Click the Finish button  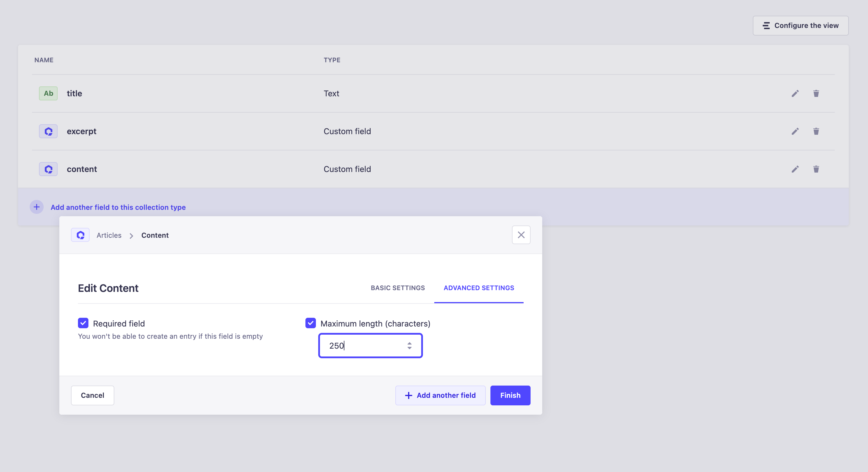click(510, 395)
